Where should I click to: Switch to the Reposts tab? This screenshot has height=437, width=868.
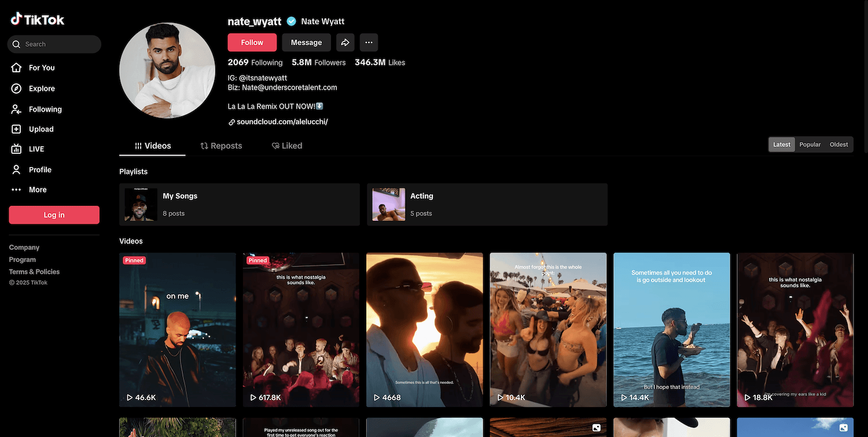click(221, 146)
